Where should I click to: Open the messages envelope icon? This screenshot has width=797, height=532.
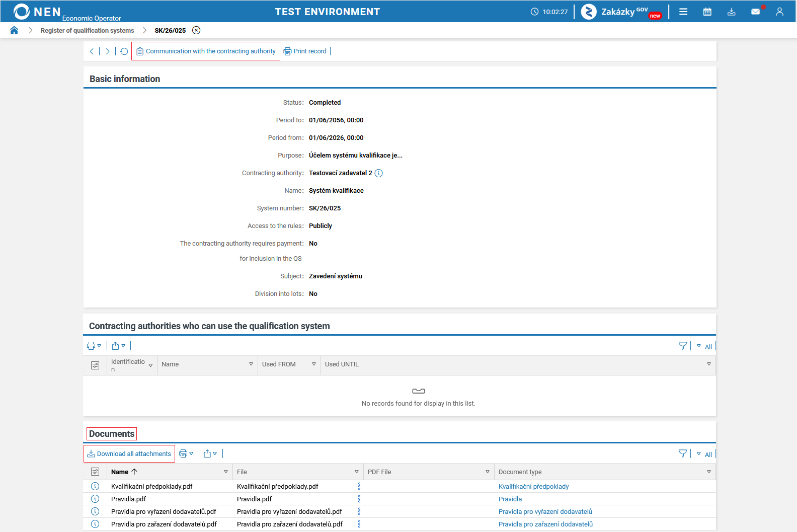[x=756, y=12]
